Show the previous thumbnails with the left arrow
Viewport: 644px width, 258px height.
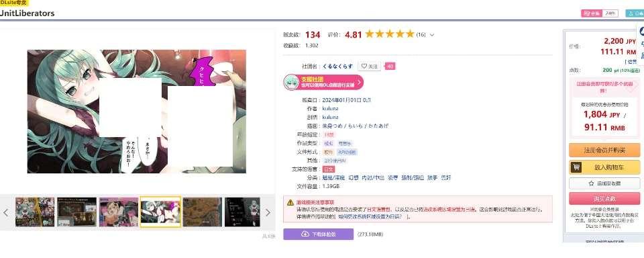(x=6, y=212)
